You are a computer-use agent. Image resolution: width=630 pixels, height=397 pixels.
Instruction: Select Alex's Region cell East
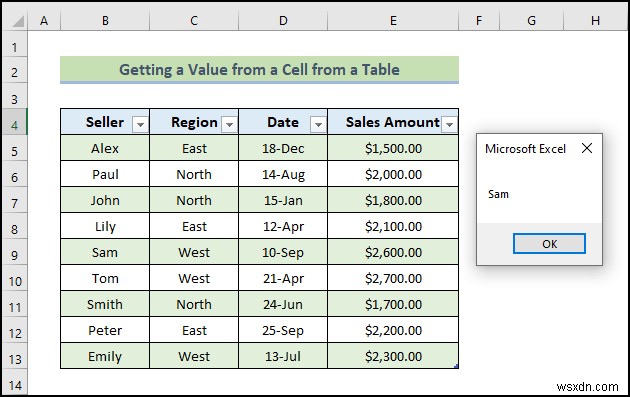coord(194,148)
